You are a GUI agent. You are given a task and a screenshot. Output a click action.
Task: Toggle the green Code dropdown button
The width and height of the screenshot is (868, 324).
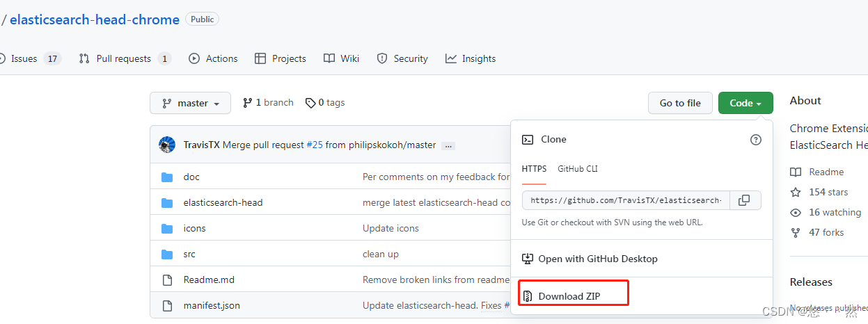745,103
